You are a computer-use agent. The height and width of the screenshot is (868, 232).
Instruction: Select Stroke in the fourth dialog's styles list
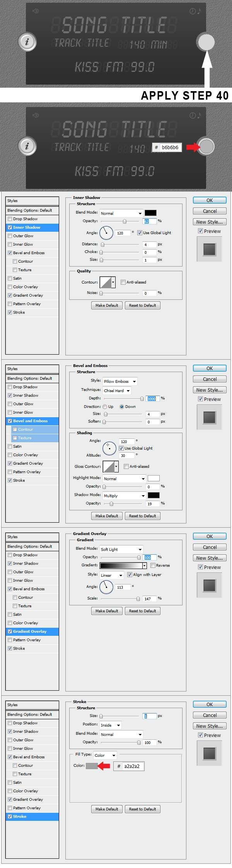tap(32, 817)
